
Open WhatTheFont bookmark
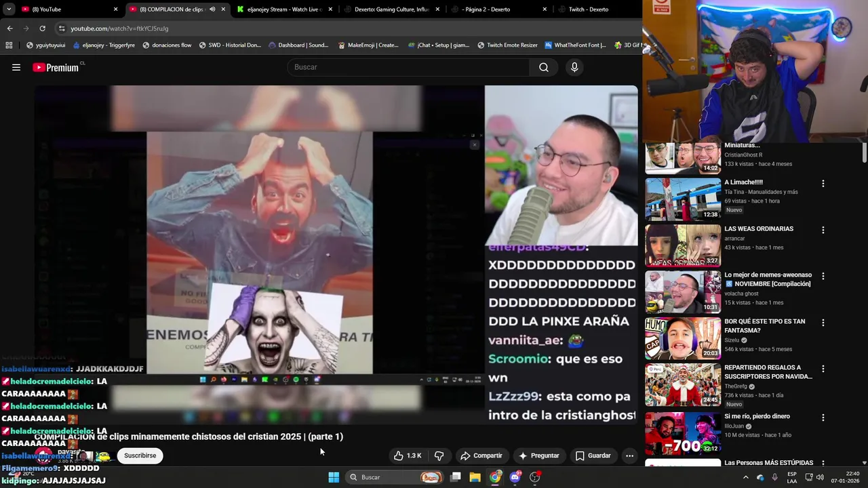click(x=575, y=45)
